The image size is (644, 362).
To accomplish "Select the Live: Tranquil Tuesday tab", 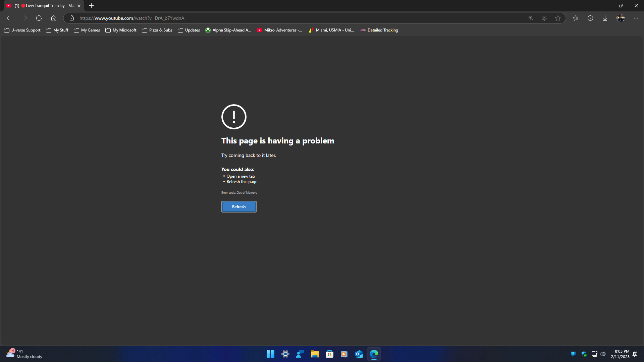I will point(44,6).
